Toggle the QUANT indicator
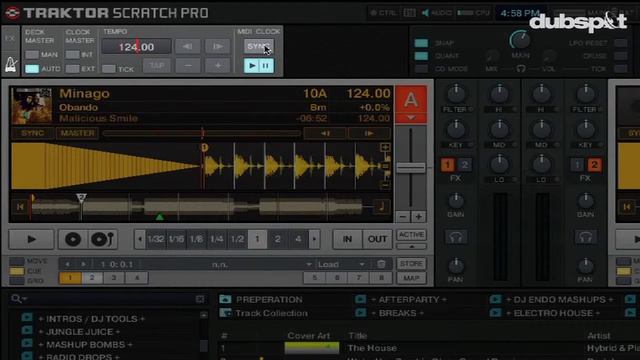 click(x=421, y=56)
